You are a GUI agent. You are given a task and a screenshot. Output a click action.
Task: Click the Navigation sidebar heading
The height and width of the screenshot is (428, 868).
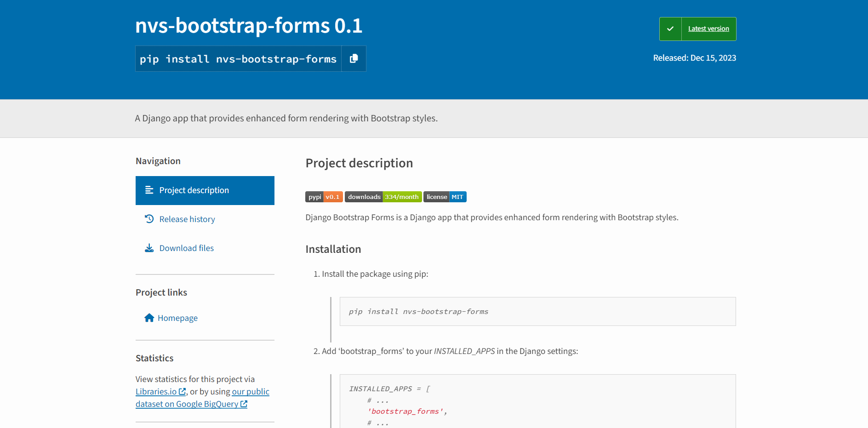click(x=158, y=161)
